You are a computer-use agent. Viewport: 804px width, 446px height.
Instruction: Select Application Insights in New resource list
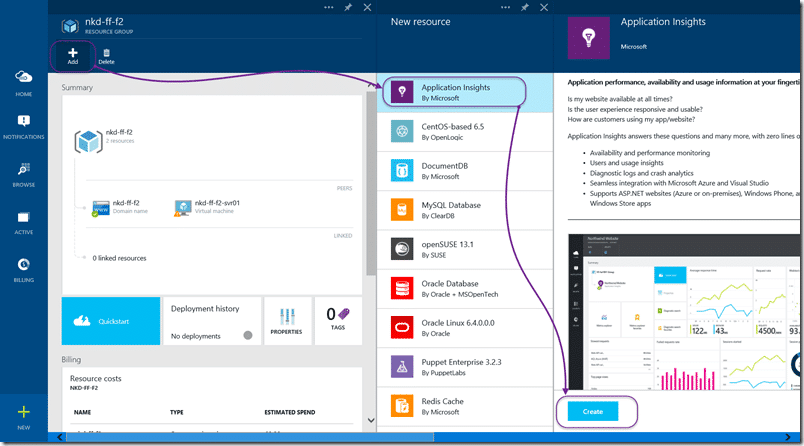click(465, 92)
